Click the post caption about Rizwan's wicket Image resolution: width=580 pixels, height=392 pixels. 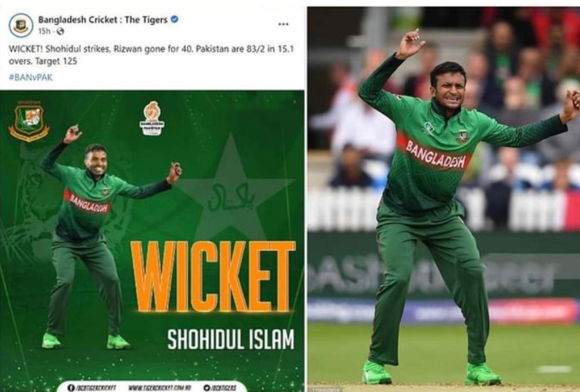click(152, 55)
